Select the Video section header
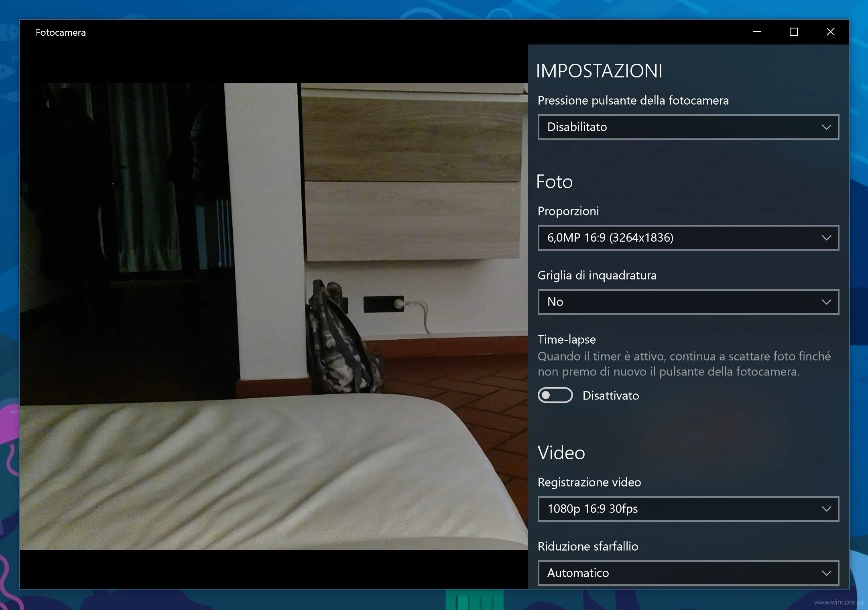 561,452
